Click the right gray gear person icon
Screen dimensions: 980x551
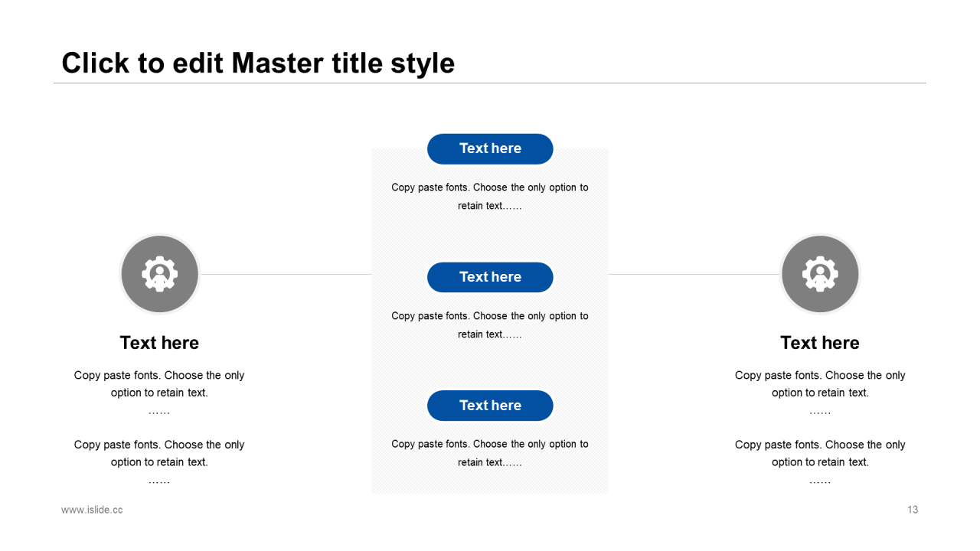819,274
